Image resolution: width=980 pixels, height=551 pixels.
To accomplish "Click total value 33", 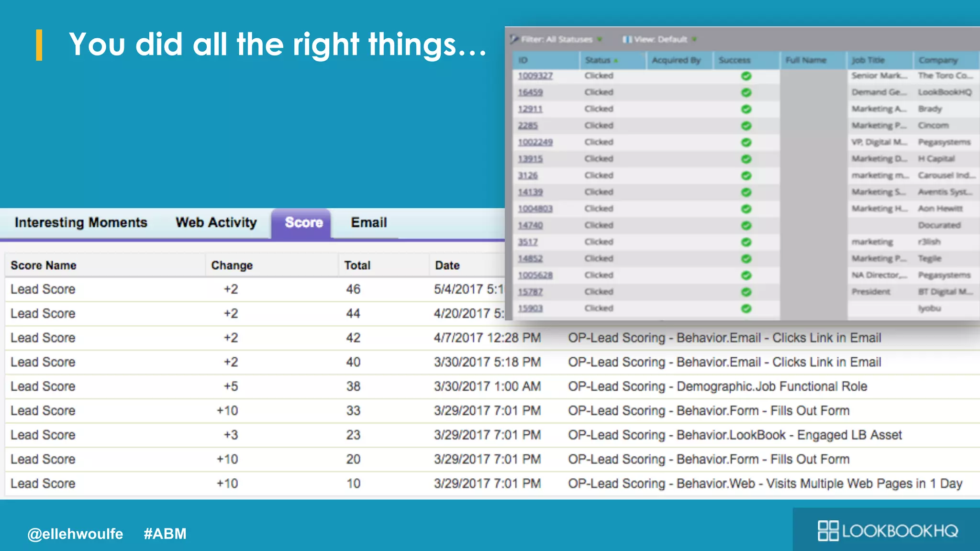I will click(x=353, y=411).
